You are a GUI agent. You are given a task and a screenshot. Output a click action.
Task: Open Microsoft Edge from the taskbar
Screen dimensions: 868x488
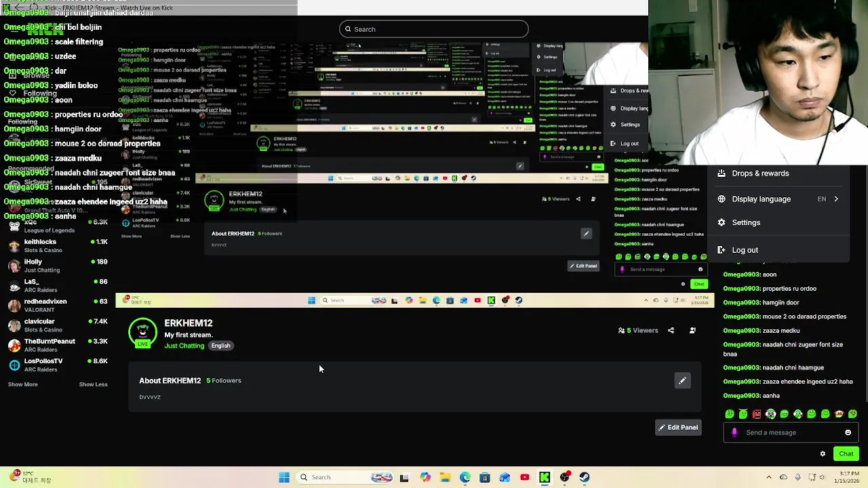coord(465,477)
